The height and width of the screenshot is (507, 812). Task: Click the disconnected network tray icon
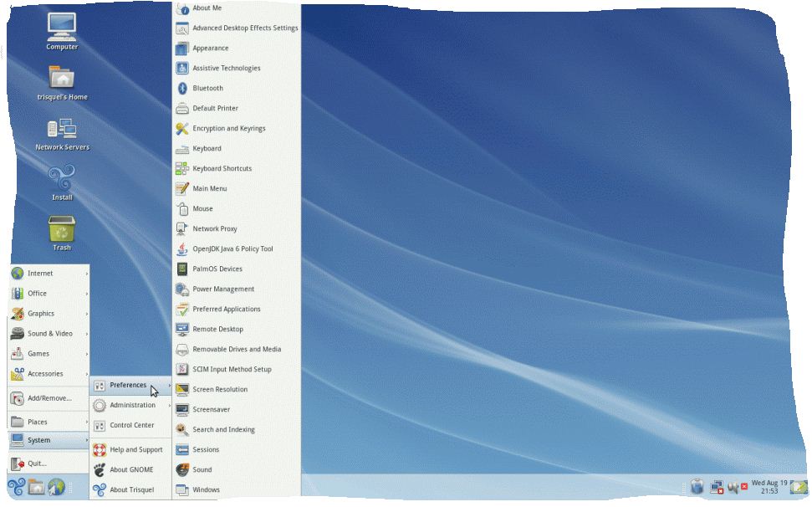click(x=717, y=487)
